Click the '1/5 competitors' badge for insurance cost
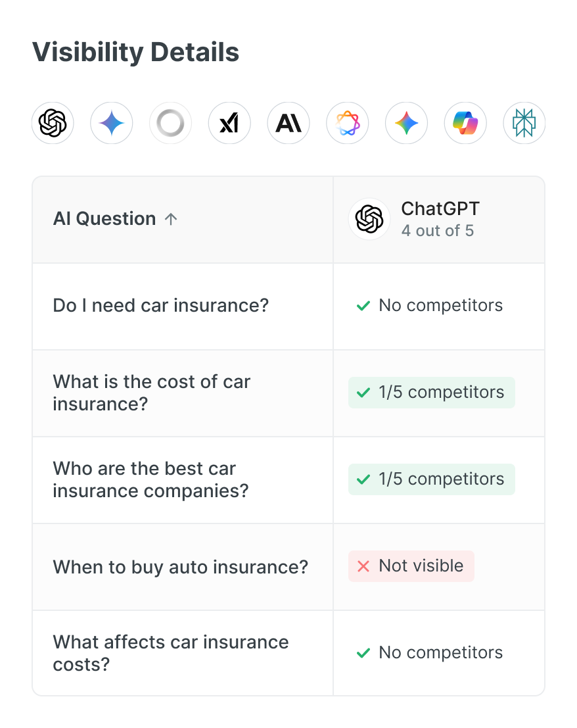577x728 pixels. point(431,393)
